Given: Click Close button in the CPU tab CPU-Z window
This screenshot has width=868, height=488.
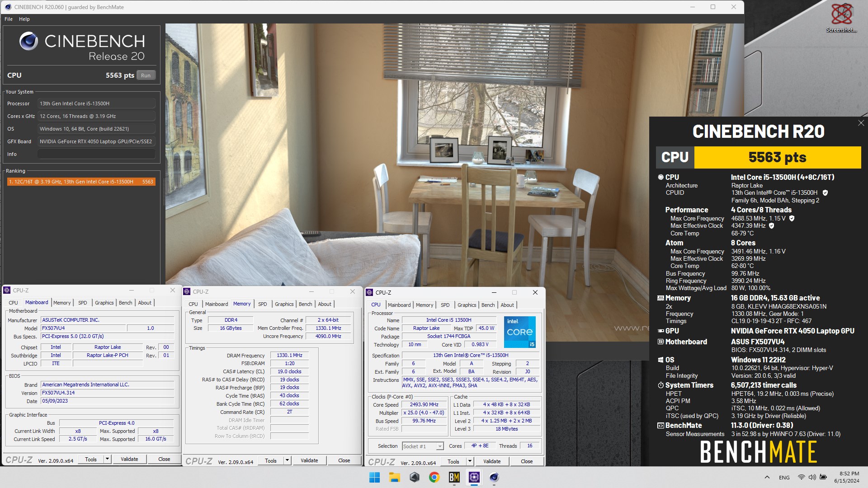Looking at the screenshot, I should [x=527, y=461].
